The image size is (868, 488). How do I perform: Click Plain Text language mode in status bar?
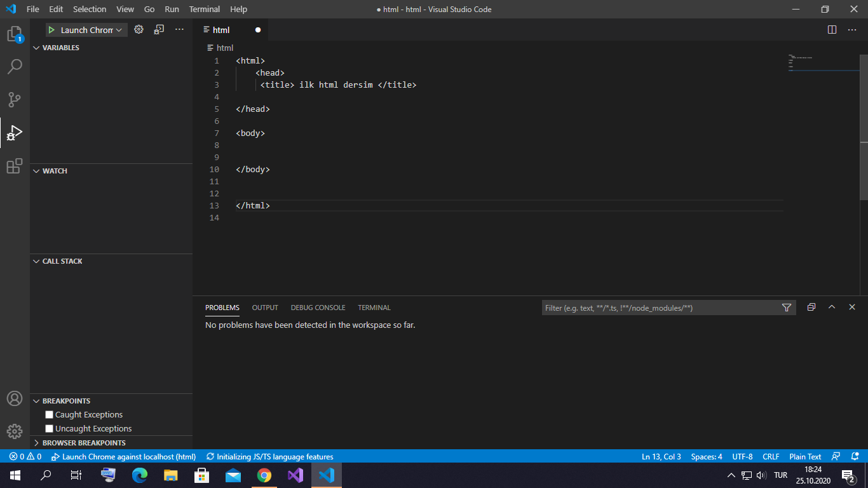[x=805, y=456]
